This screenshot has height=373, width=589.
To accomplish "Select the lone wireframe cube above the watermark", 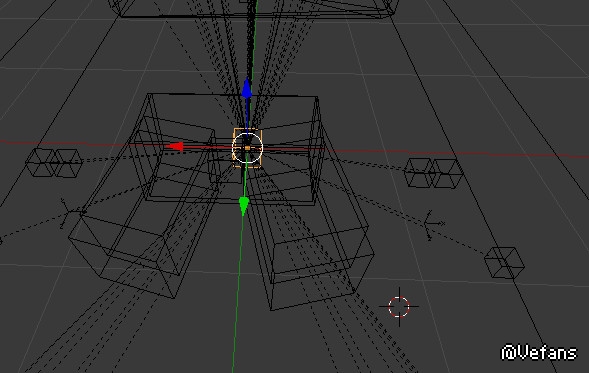I will click(x=504, y=263).
